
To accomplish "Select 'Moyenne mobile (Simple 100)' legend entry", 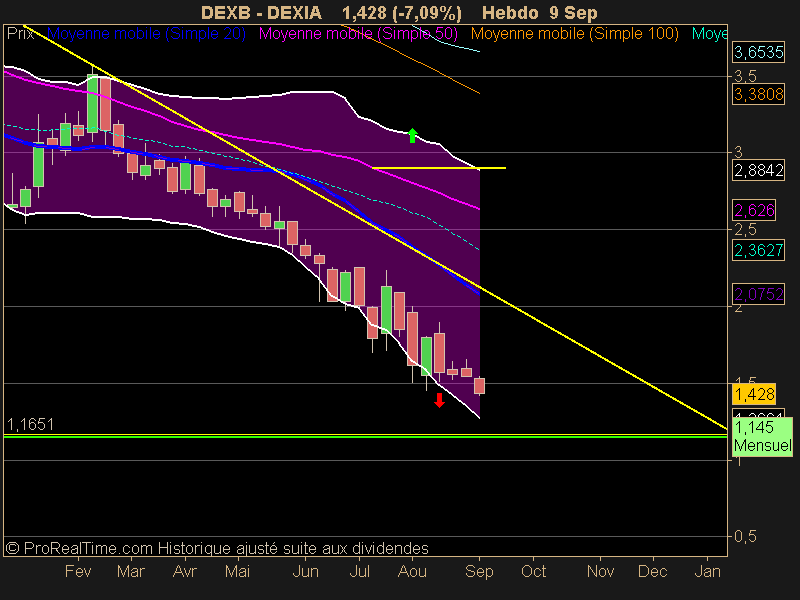I will point(574,34).
